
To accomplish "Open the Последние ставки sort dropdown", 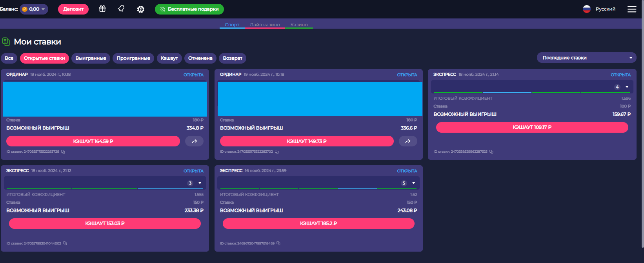I will coord(586,58).
